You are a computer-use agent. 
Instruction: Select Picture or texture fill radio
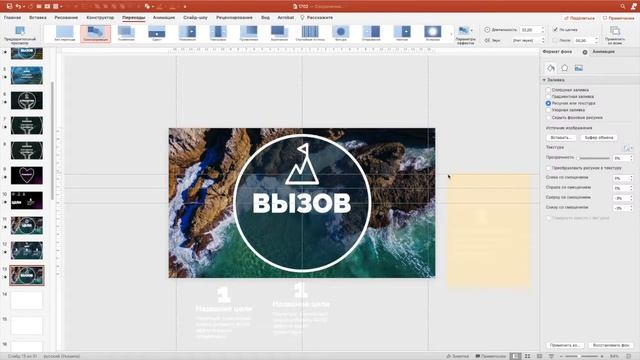(548, 104)
